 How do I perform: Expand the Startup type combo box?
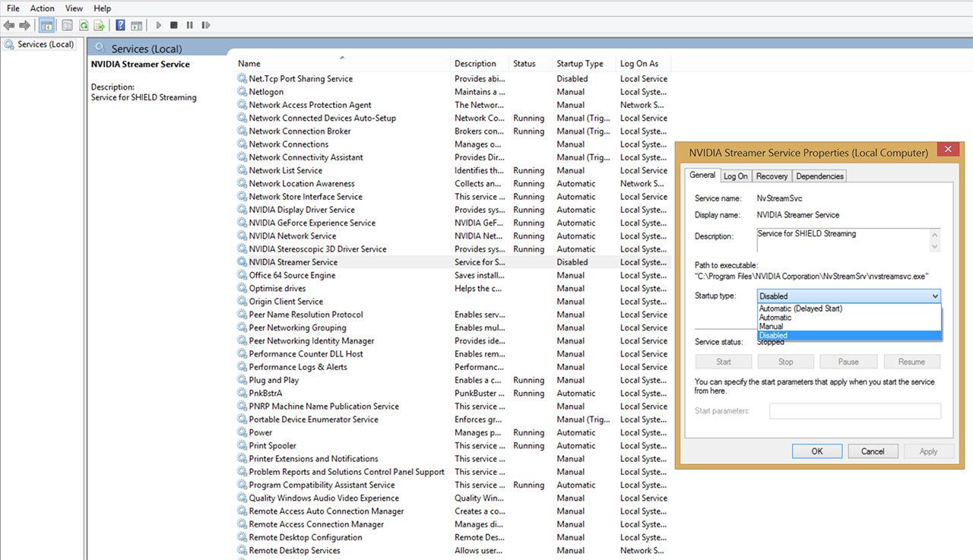(x=849, y=296)
